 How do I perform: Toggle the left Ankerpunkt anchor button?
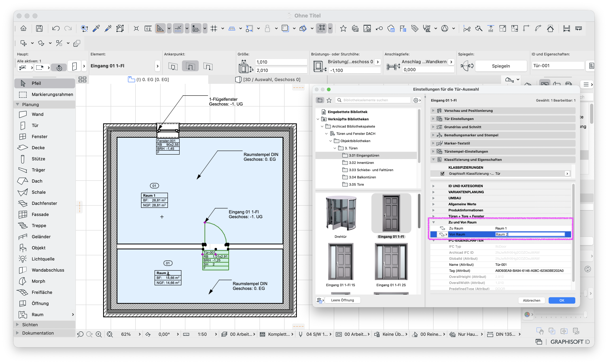coord(173,66)
